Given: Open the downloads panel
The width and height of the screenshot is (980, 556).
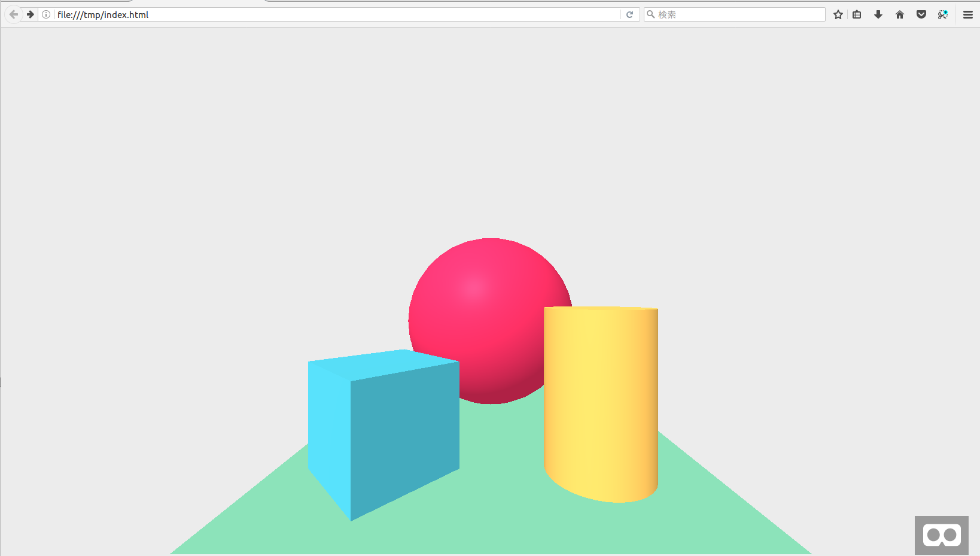Looking at the screenshot, I should click(x=878, y=14).
